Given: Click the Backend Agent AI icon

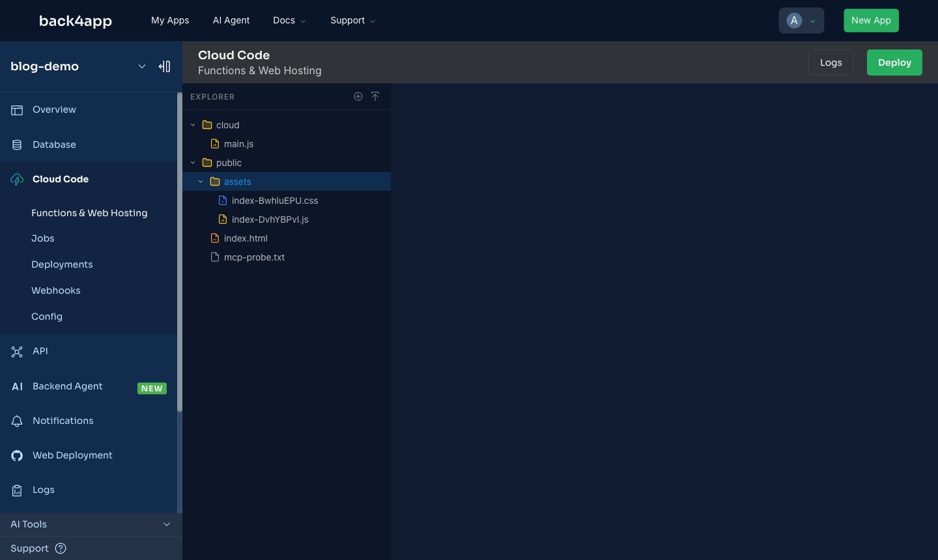Looking at the screenshot, I should (x=18, y=387).
